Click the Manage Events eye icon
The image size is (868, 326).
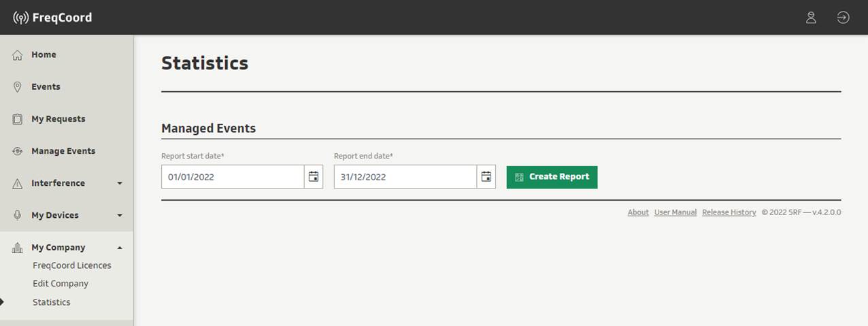[x=18, y=151]
